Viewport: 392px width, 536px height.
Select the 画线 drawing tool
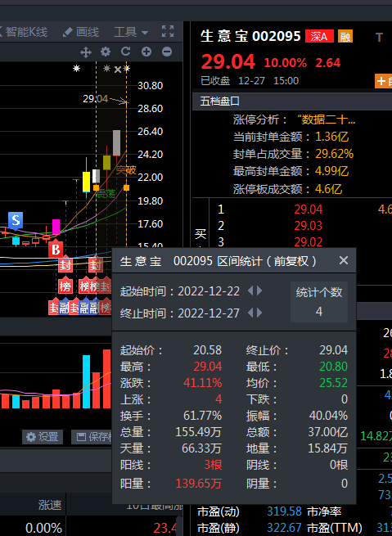pyautogui.click(x=81, y=33)
